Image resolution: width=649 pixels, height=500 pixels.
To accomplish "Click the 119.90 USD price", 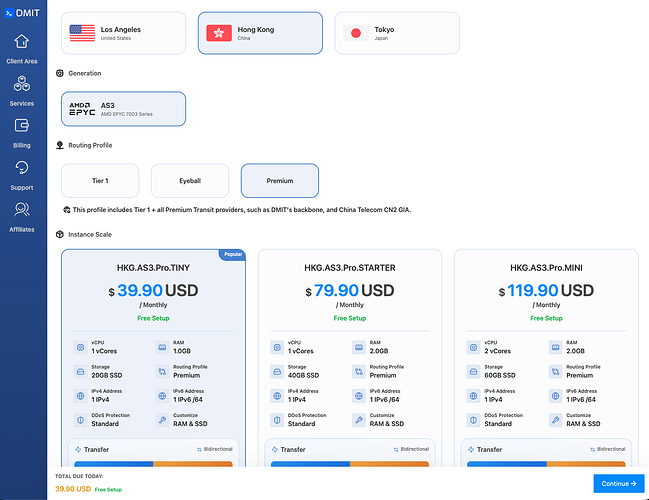I will [546, 291].
